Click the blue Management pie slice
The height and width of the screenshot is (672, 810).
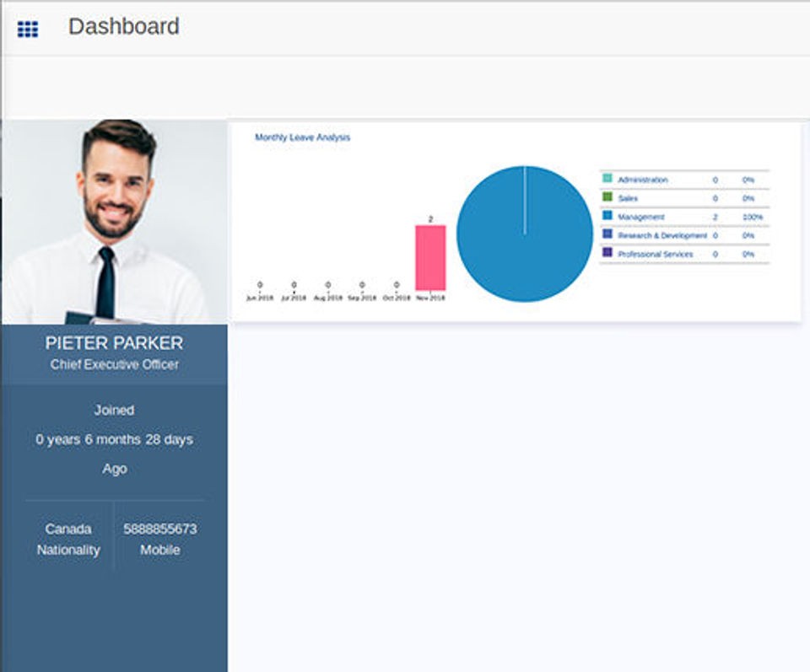click(x=525, y=234)
